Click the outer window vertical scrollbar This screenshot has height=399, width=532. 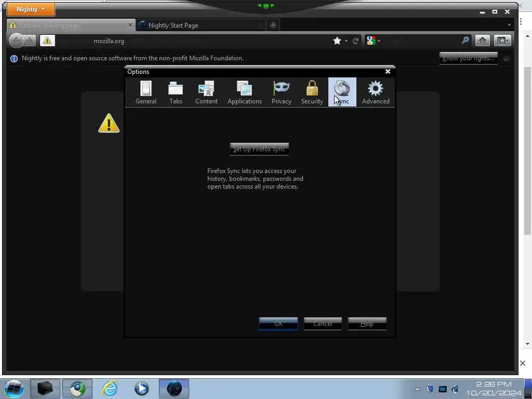click(527, 151)
